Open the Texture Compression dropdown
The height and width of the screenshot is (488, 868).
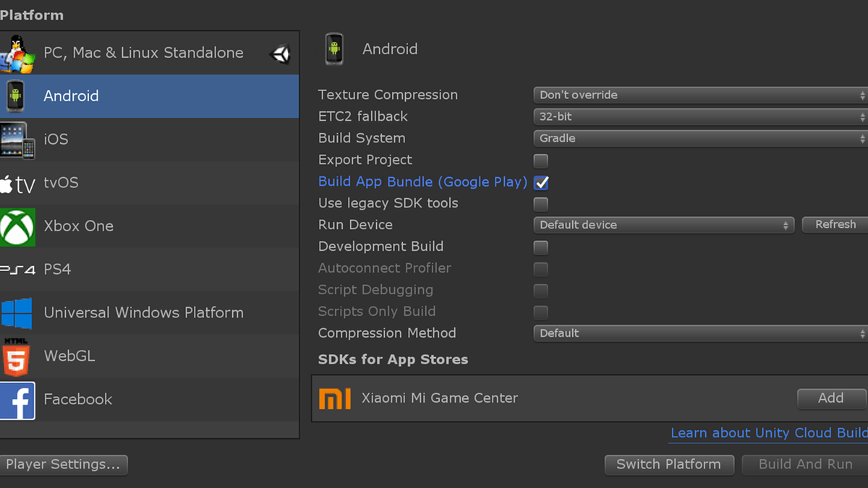click(699, 95)
